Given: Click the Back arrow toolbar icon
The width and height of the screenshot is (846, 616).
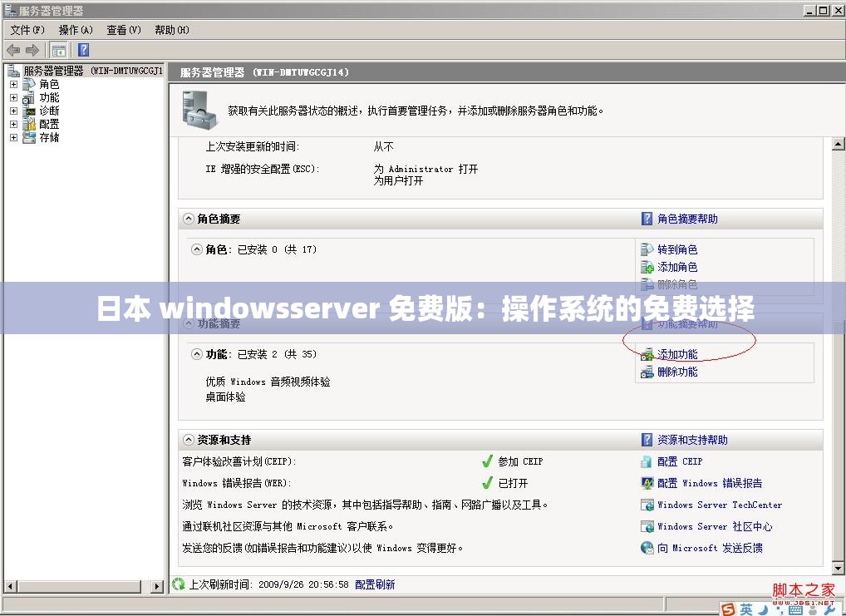Looking at the screenshot, I should coord(13,50).
